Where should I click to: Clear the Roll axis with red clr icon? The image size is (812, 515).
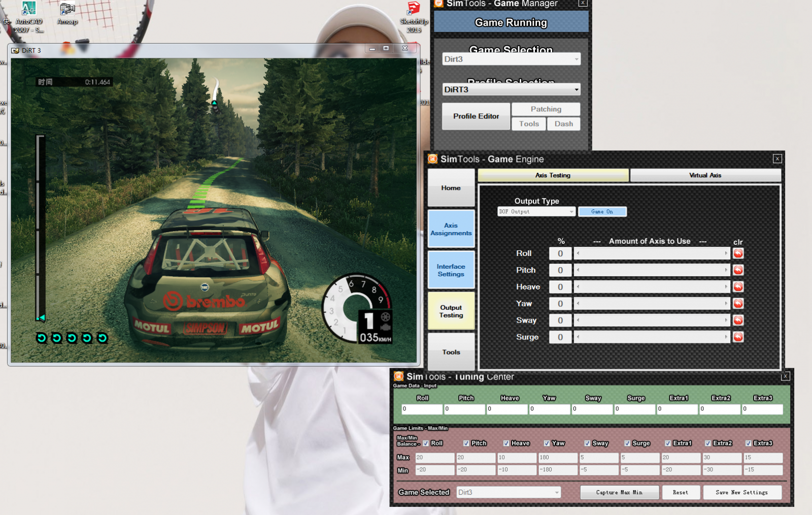pyautogui.click(x=738, y=253)
